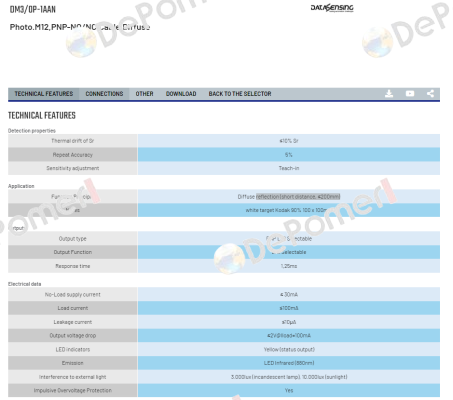Click the Thermal drift of Sr row label
The width and height of the screenshot is (453, 400).
tap(73, 141)
